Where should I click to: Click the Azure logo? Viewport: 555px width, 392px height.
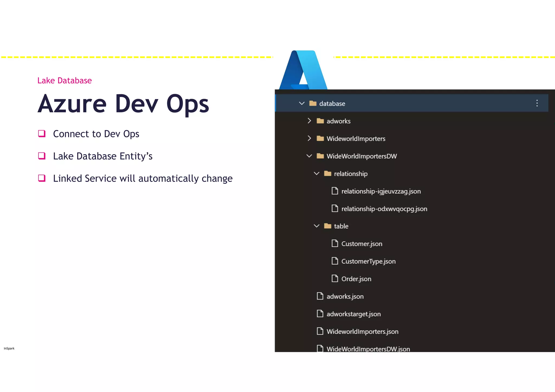[303, 70]
